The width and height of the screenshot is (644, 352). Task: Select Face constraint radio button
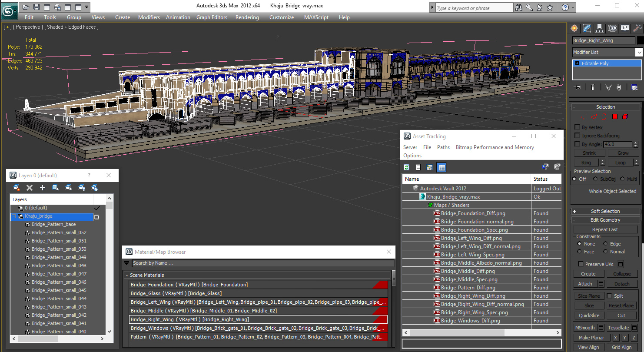click(579, 252)
